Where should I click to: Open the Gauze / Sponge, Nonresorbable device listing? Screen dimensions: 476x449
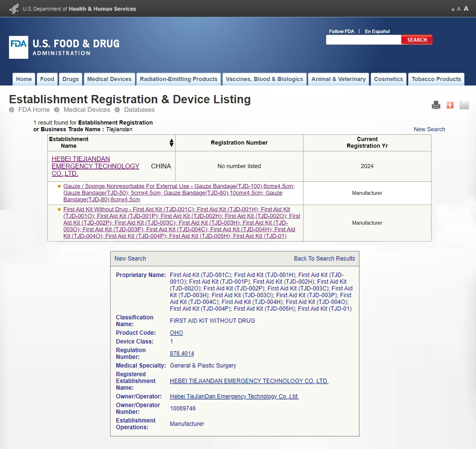click(179, 193)
